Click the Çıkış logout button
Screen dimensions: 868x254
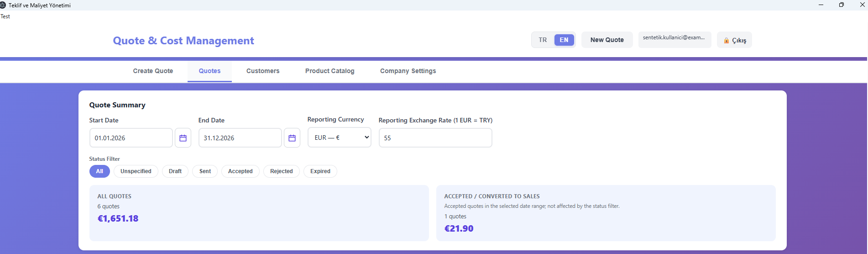click(x=734, y=40)
